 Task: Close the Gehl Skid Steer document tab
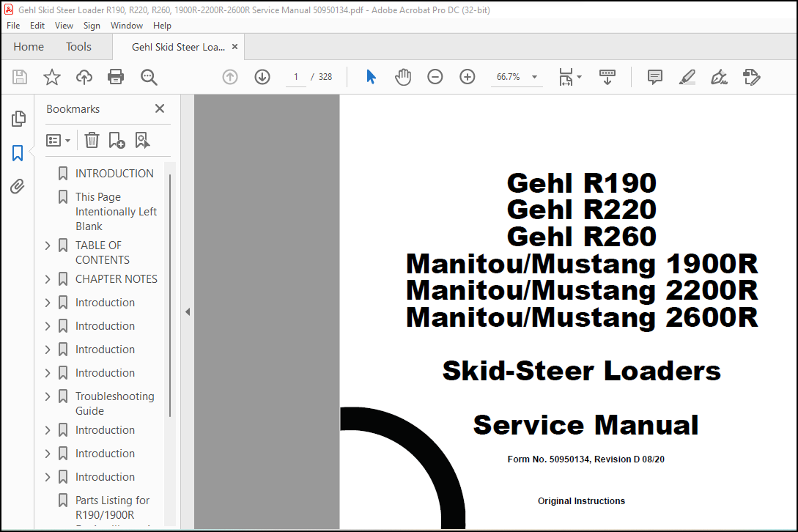tap(234, 47)
